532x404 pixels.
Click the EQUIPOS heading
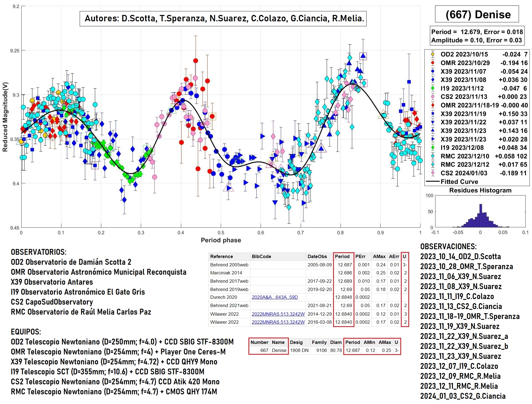pos(26,332)
